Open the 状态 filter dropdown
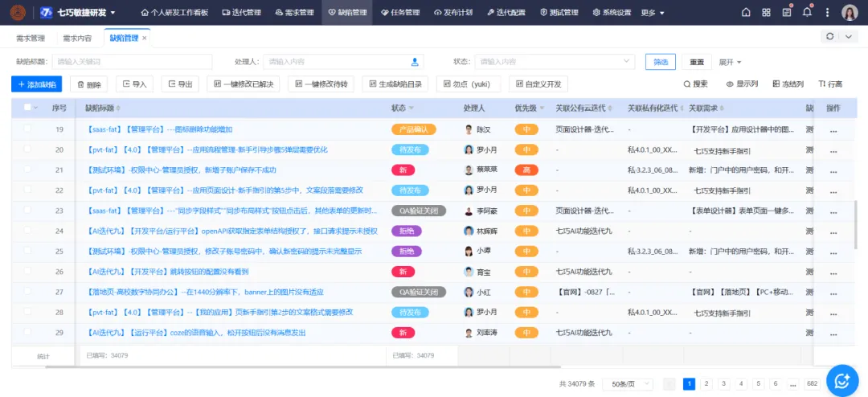Image resolution: width=868 pixels, height=397 pixels. (553, 62)
